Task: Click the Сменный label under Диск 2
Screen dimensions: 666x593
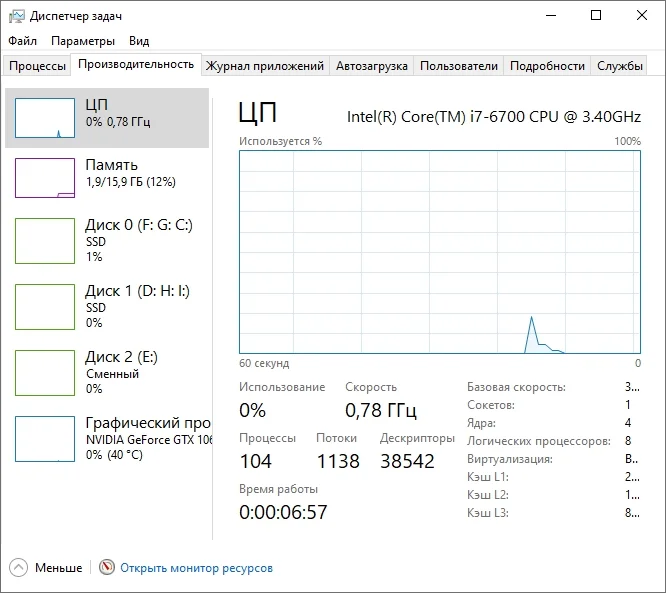Action: (112, 374)
